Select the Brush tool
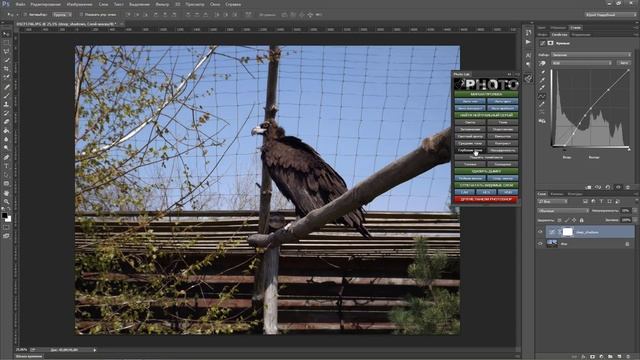The image size is (640, 360). [x=6, y=96]
